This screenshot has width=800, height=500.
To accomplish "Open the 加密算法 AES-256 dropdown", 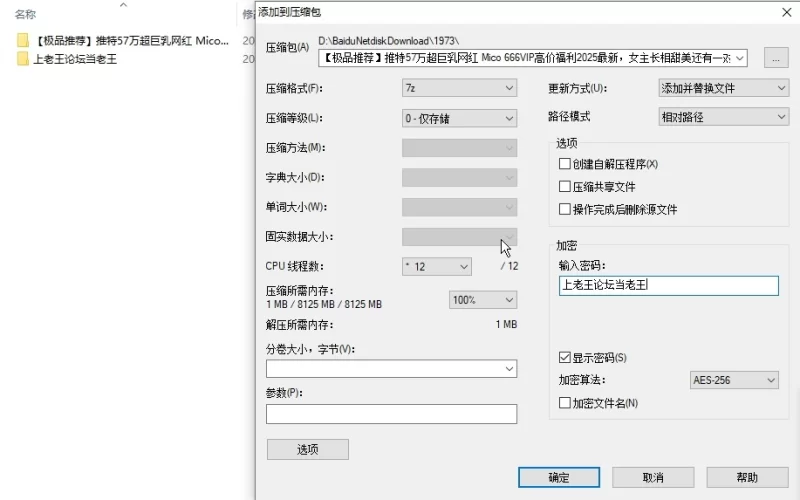I will click(734, 380).
